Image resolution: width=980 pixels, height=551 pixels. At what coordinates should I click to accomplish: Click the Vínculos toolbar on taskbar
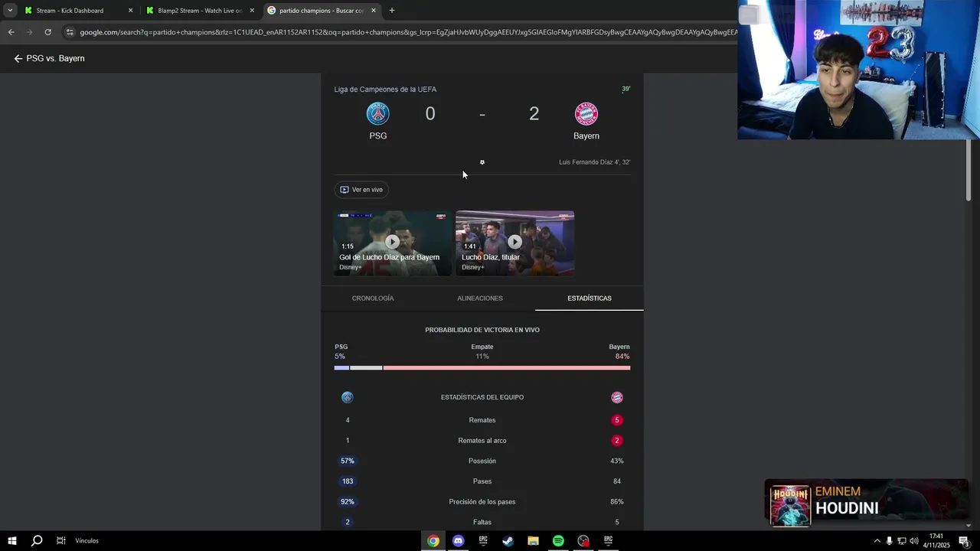[87, 541]
